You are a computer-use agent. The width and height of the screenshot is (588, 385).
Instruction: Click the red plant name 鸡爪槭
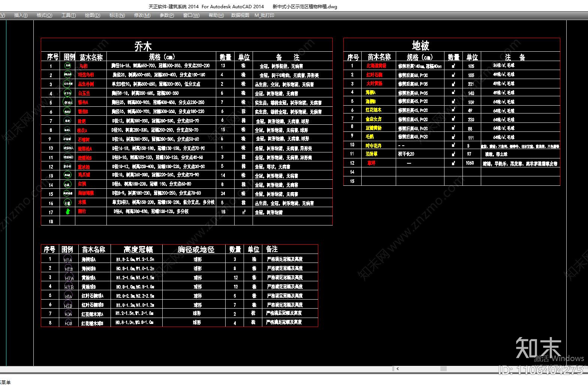[84, 175]
